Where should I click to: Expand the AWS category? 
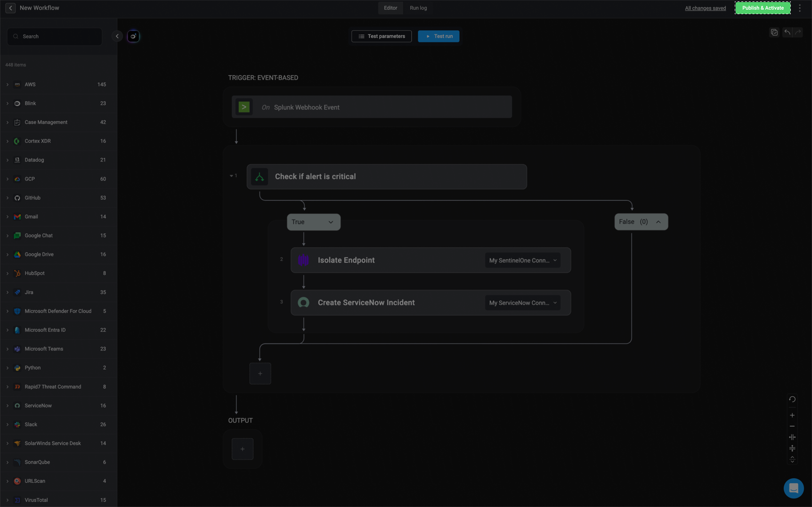point(8,84)
